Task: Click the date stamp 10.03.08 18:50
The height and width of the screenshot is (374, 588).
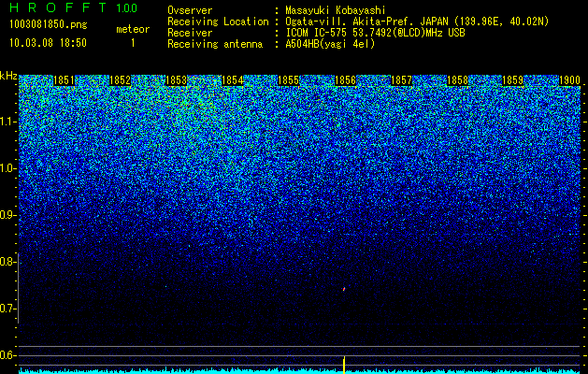Action: pos(48,43)
